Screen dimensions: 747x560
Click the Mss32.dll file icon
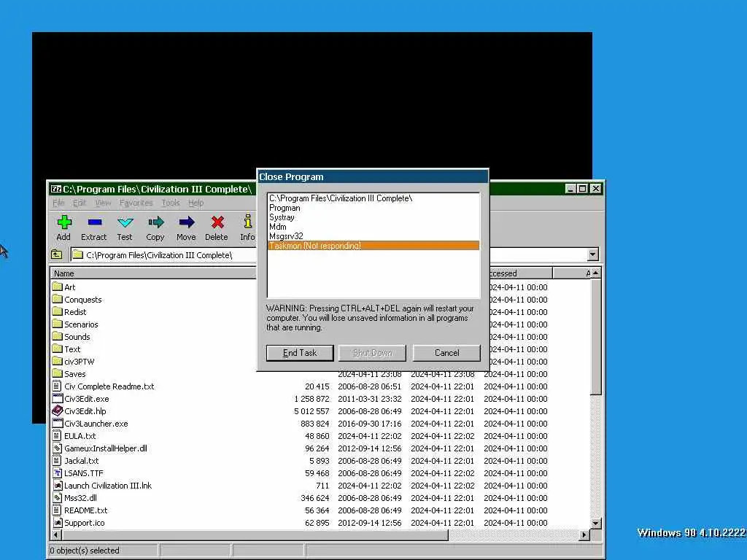(x=57, y=497)
